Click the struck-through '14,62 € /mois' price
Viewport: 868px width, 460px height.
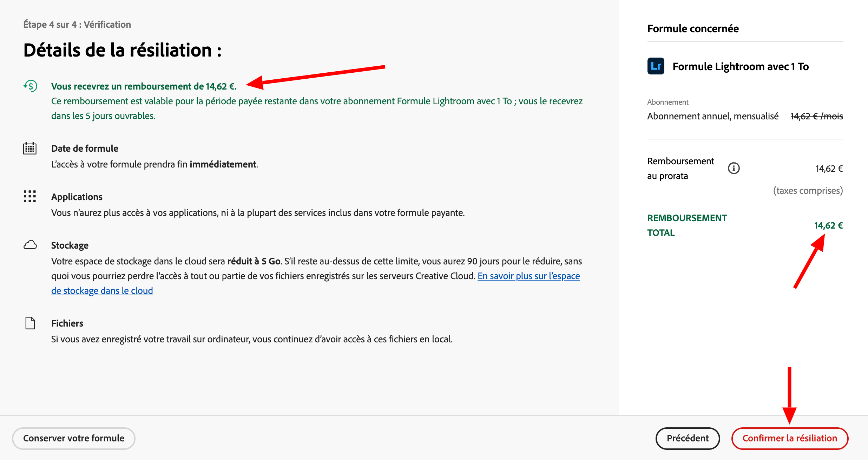817,116
